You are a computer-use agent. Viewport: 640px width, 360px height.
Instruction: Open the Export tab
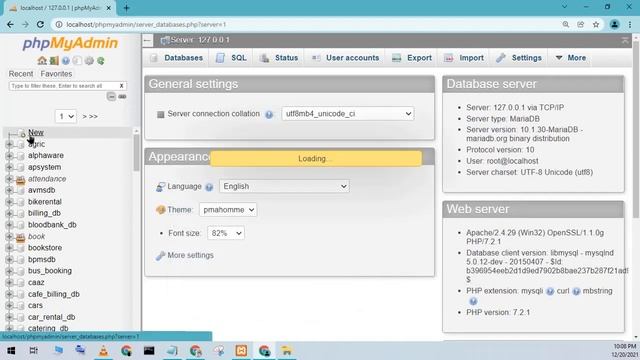click(x=411, y=58)
